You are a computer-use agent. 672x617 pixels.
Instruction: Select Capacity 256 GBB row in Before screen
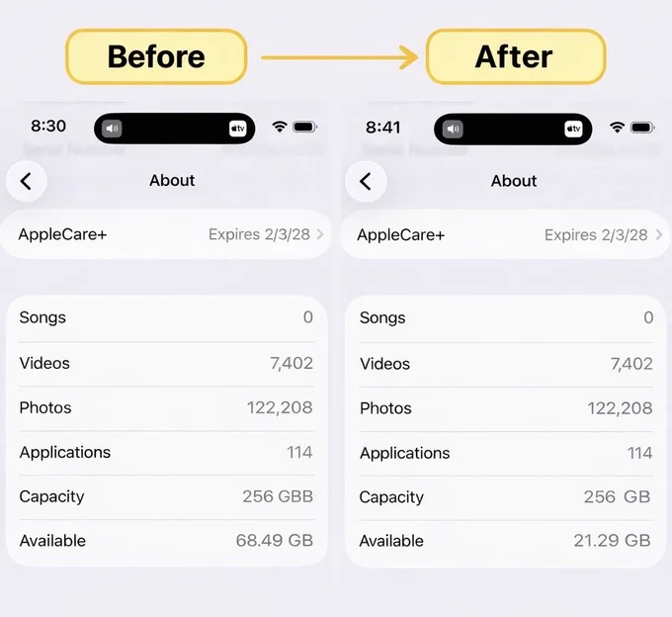[166, 496]
